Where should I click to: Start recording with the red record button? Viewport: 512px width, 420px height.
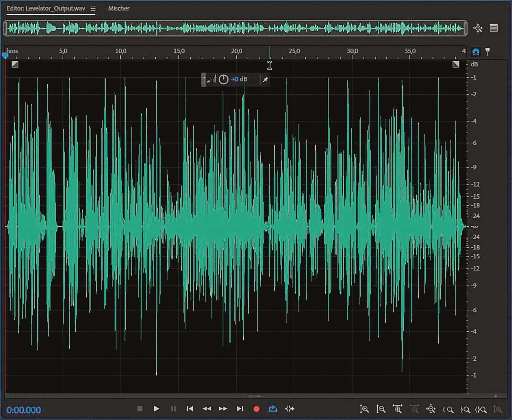(256, 409)
